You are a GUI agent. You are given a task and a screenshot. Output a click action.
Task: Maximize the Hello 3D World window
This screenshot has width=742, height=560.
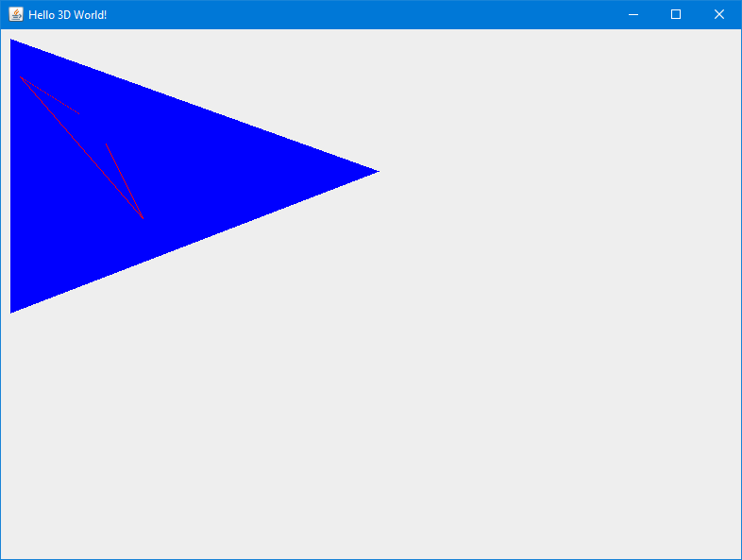click(x=676, y=15)
